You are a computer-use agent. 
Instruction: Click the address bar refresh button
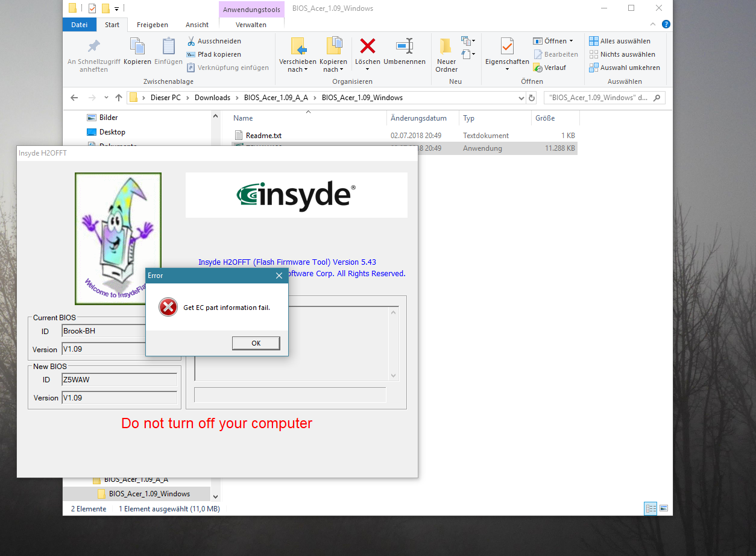532,98
